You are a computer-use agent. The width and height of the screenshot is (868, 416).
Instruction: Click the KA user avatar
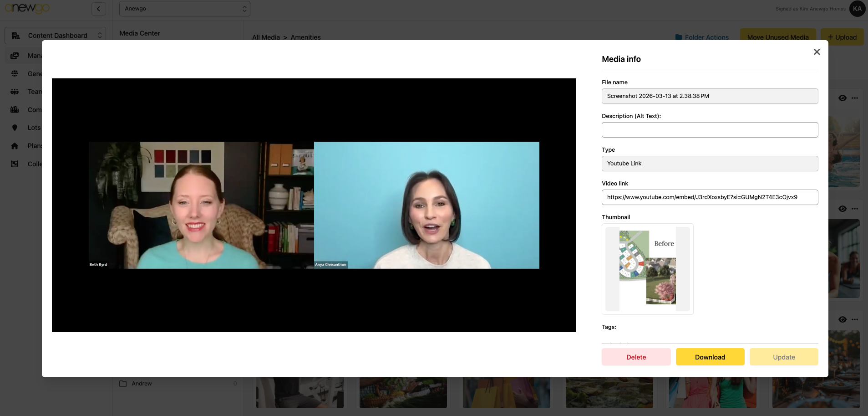857,9
